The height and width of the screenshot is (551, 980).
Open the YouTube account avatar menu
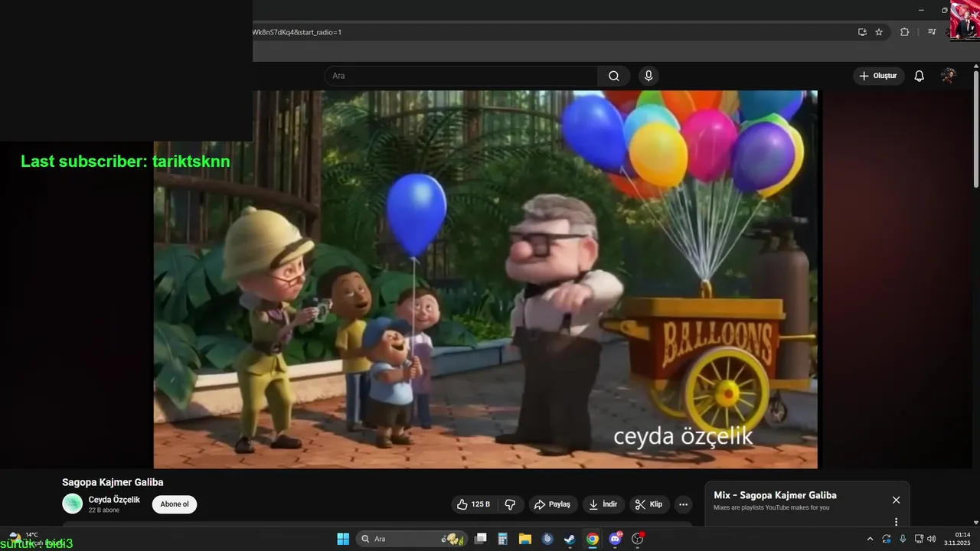pyautogui.click(x=949, y=76)
